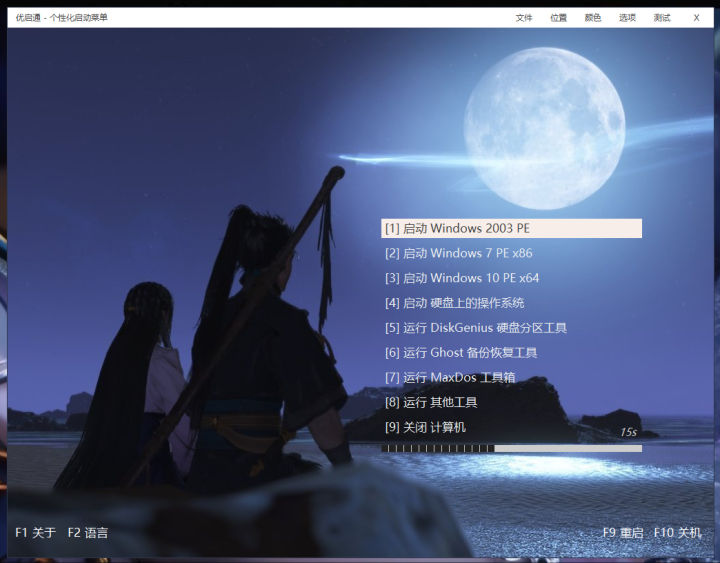Open the 选项 menu
720x563 pixels.
coord(627,18)
